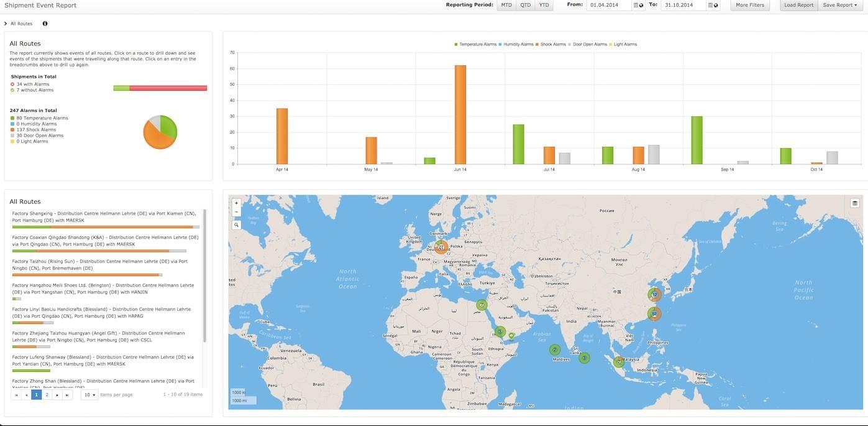Image resolution: width=868 pixels, height=426 pixels.
Task: Go to page 2 of the routes list
Action: pyautogui.click(x=46, y=394)
